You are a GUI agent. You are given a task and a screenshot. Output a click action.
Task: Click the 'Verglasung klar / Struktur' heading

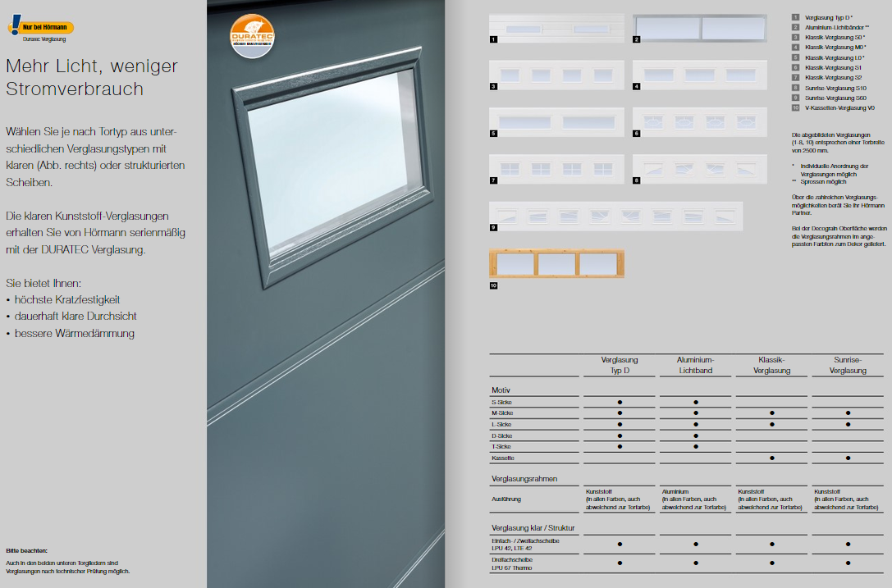(x=533, y=527)
